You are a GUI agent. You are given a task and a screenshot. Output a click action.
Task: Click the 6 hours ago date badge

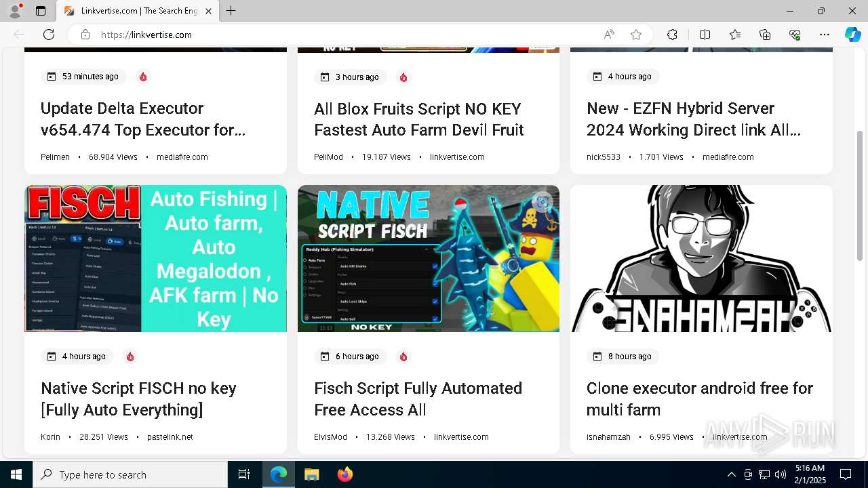click(351, 357)
